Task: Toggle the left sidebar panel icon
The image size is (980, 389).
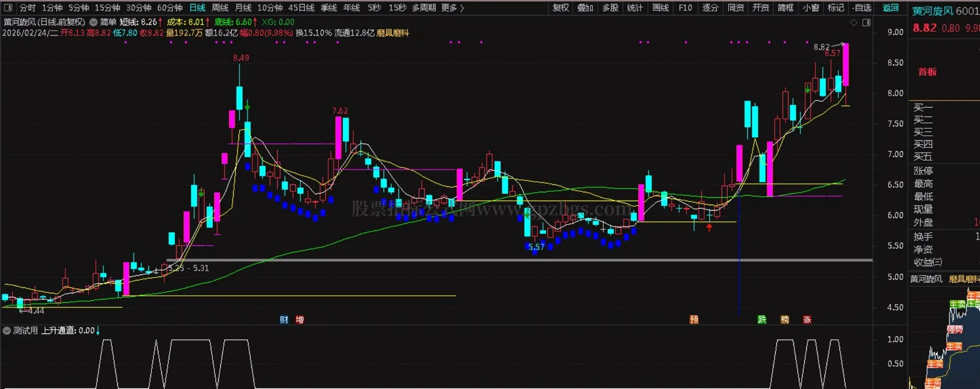Action: pos(8,8)
